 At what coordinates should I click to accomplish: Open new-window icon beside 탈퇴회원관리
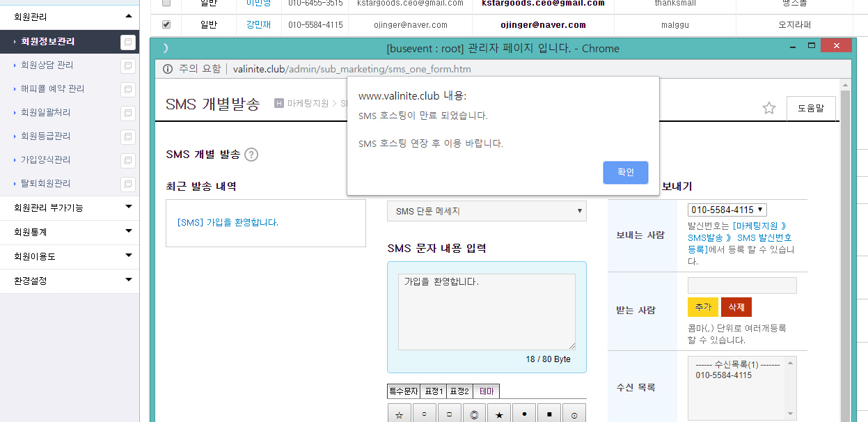point(127,184)
